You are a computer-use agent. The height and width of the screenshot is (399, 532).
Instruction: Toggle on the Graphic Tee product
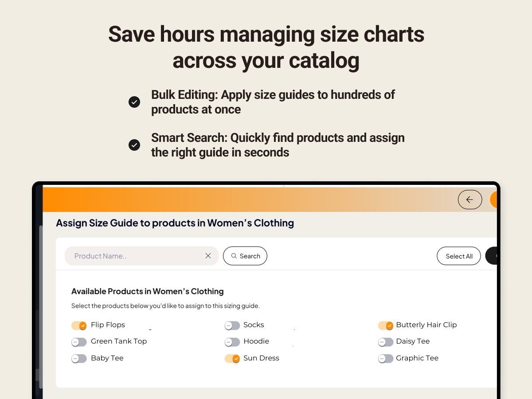pyautogui.click(x=385, y=359)
